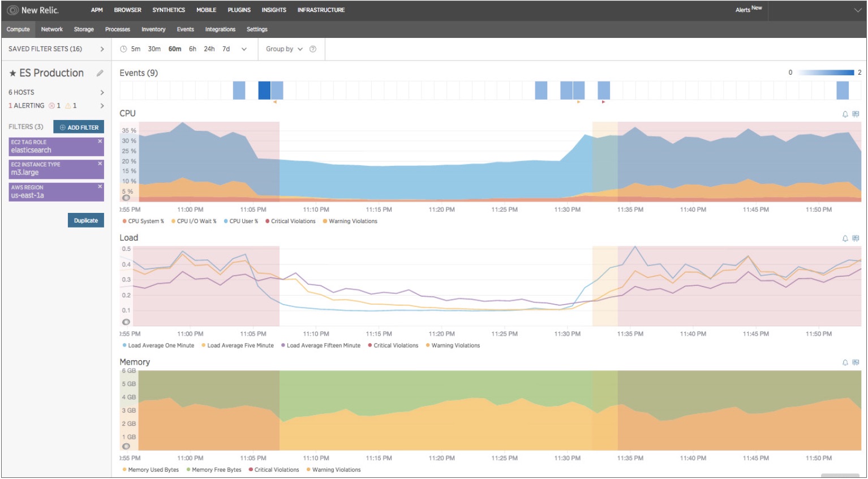This screenshot has width=868, height=479.
Task: Select the 60m time range
Action: click(175, 49)
